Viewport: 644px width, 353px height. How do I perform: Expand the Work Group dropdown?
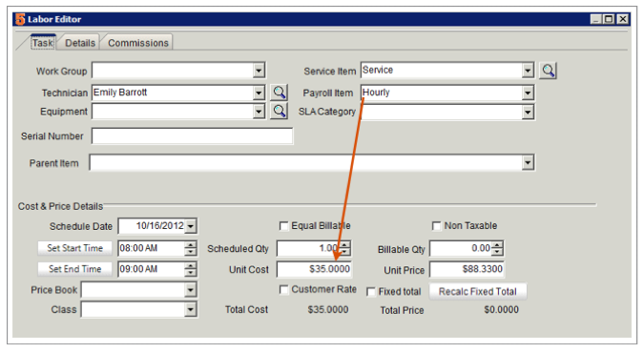(x=259, y=71)
